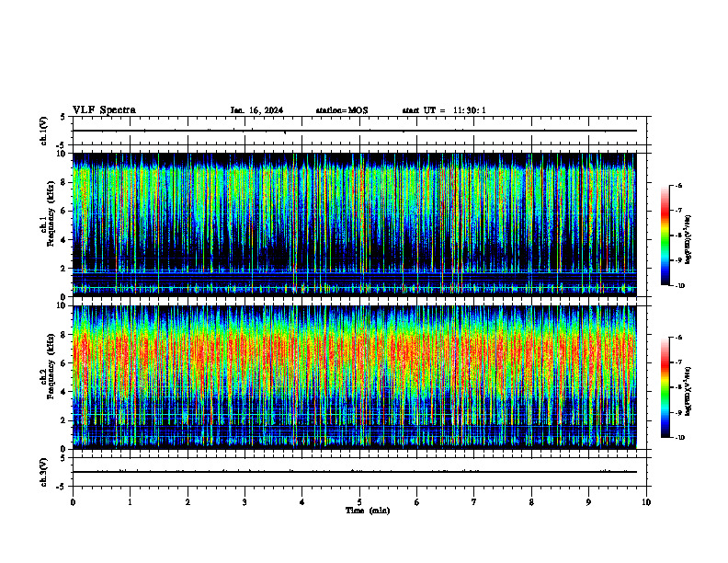Screen dimensions: 728x563
Task: Click the date label "Jan. 16, 2024"
Action: 256,110
